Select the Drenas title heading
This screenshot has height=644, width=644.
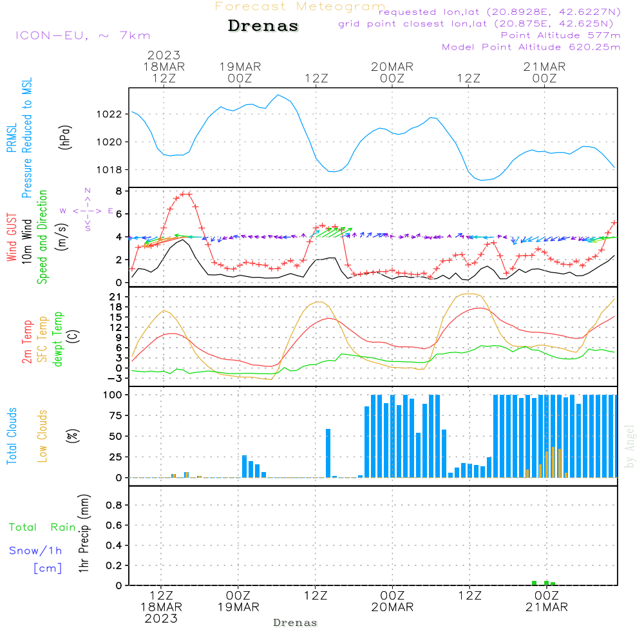[263, 26]
